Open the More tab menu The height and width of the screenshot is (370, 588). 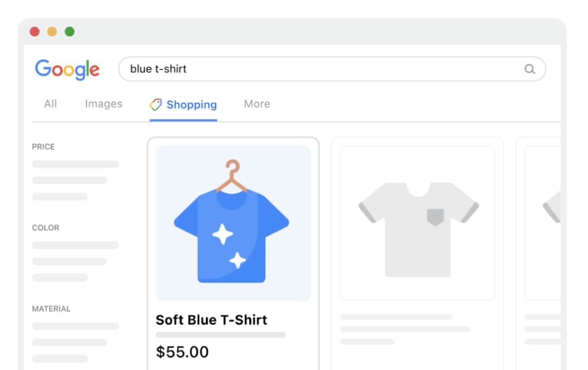[257, 104]
